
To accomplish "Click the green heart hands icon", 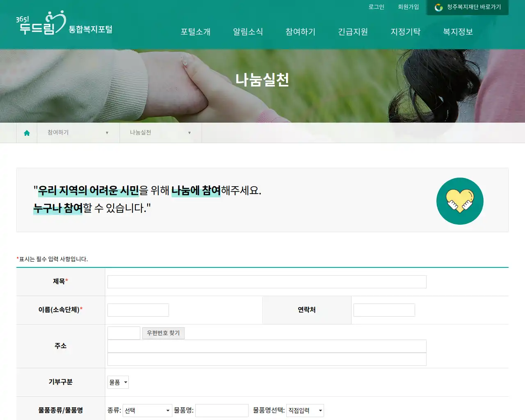I will tap(460, 201).
